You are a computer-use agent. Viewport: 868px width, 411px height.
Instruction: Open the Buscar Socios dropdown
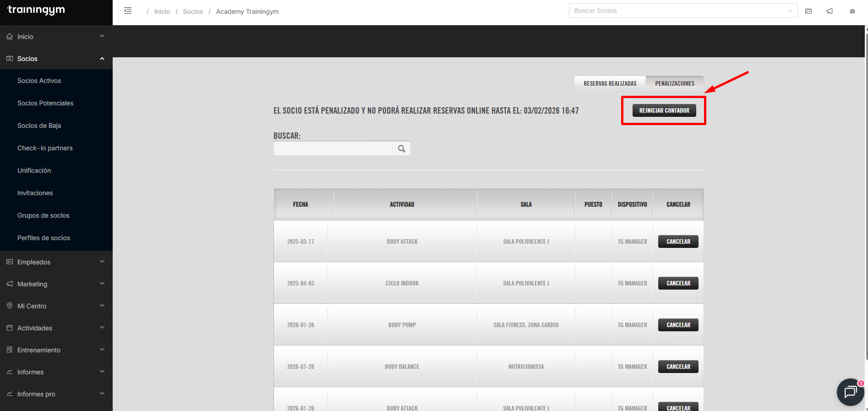(682, 11)
